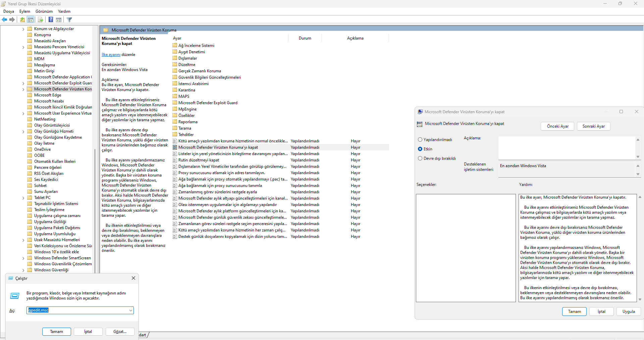The image size is (644, 340).
Task: Click the comment box scroll-down arrow
Action: pyautogui.click(x=638, y=157)
